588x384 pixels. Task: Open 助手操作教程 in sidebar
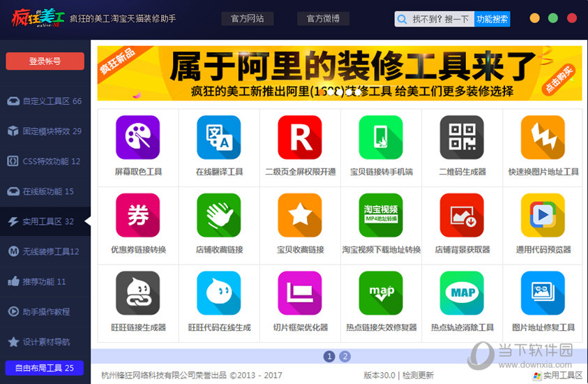45,311
